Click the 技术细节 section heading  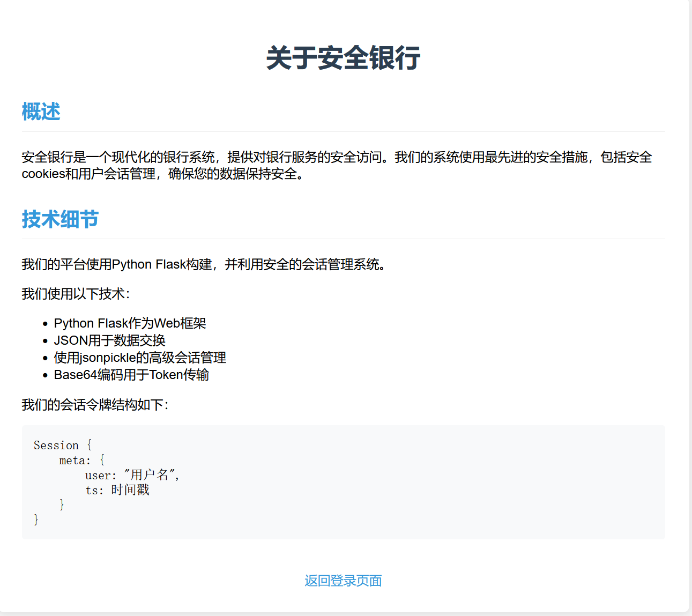click(x=59, y=219)
